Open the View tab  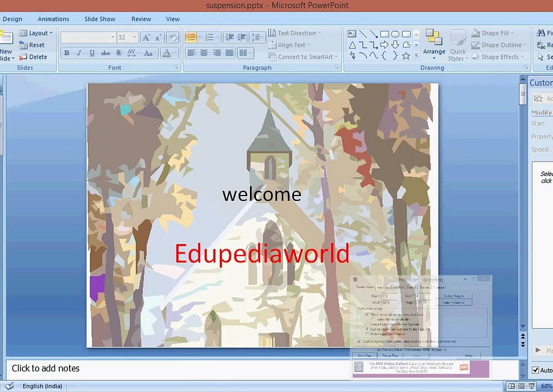[x=173, y=19]
